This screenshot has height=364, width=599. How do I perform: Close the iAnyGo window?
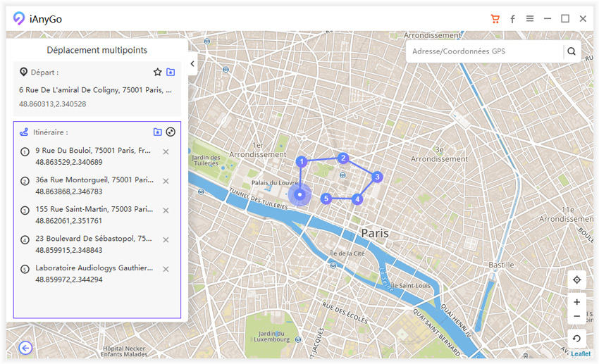click(x=583, y=18)
